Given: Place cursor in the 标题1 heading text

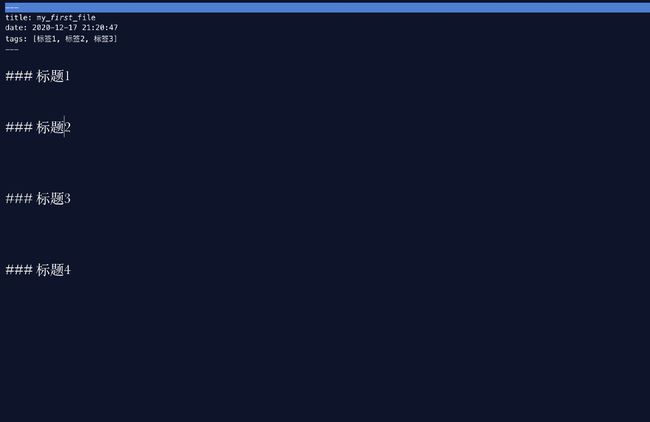Looking at the screenshot, I should click(x=53, y=76).
